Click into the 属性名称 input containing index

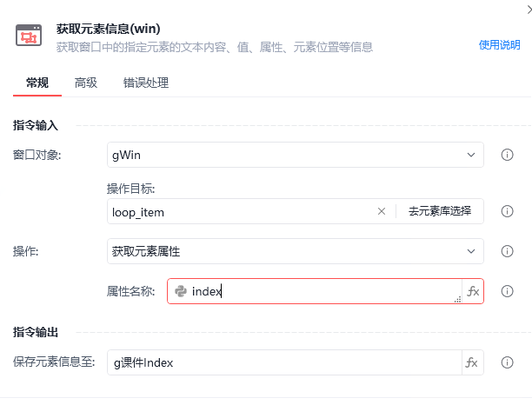coord(322,291)
